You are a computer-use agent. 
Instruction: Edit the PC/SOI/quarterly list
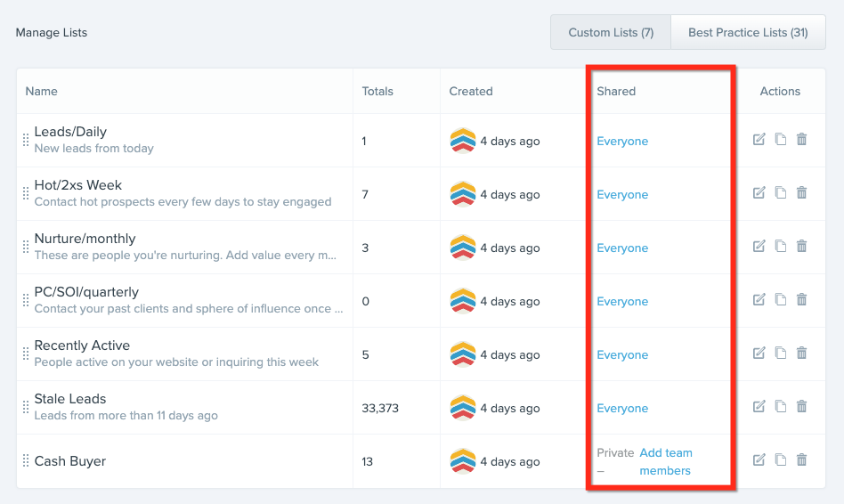[759, 300]
